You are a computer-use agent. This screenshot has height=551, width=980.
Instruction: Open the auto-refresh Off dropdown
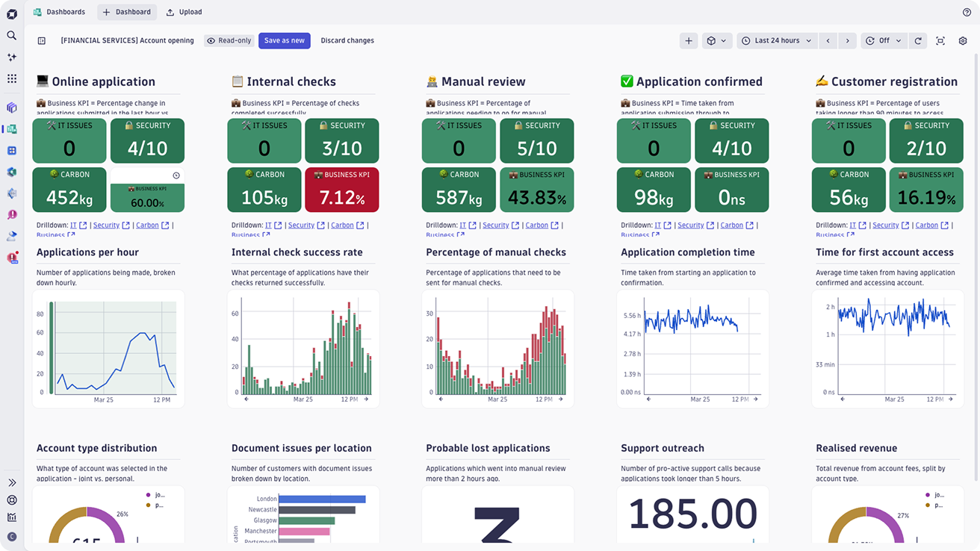pyautogui.click(x=883, y=41)
